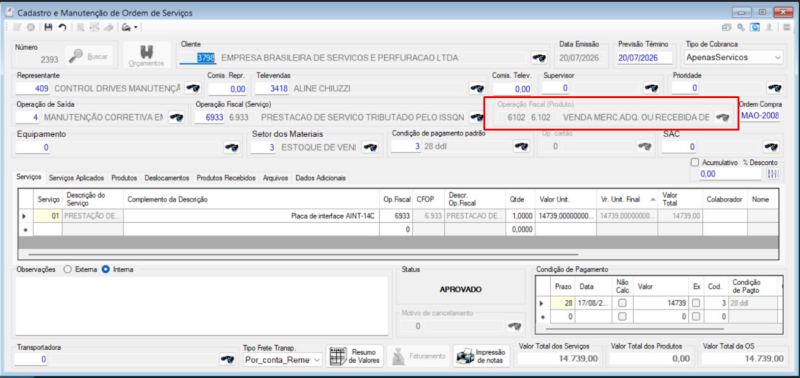Open Equipamento lookup binoculars icon
The image size is (800, 378).
[x=232, y=147]
